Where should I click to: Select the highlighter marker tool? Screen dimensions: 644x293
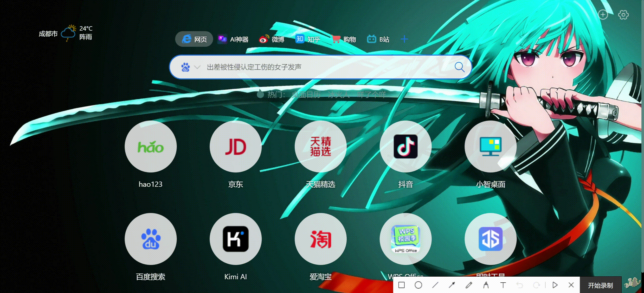(x=486, y=285)
